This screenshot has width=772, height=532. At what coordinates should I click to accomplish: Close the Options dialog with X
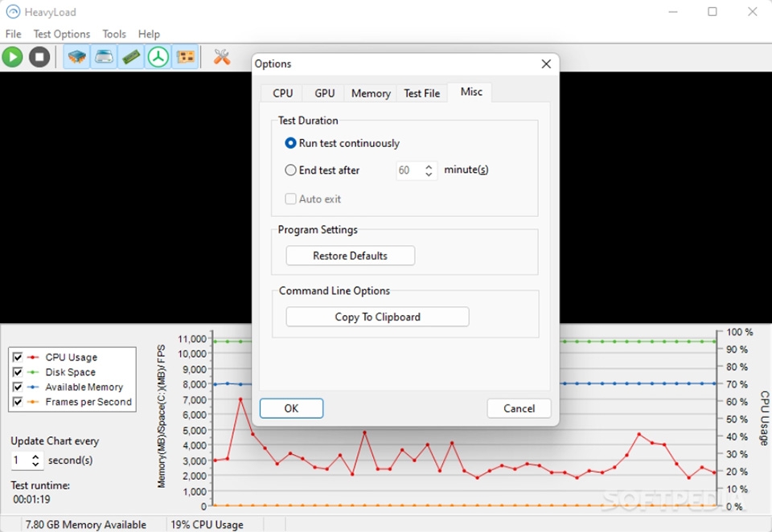coord(546,64)
